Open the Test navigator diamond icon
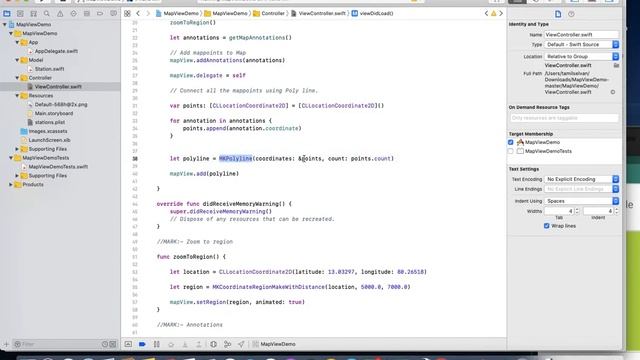640x360 pixels. pos(73,13)
